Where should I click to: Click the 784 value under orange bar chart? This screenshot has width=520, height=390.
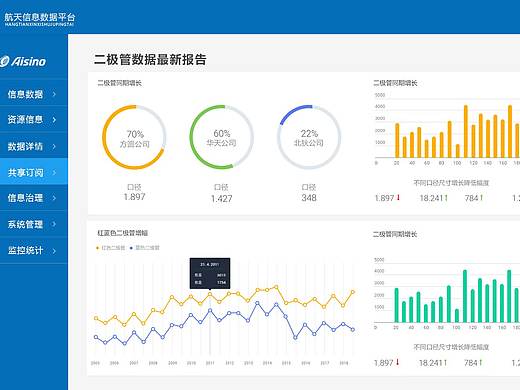[472, 198]
